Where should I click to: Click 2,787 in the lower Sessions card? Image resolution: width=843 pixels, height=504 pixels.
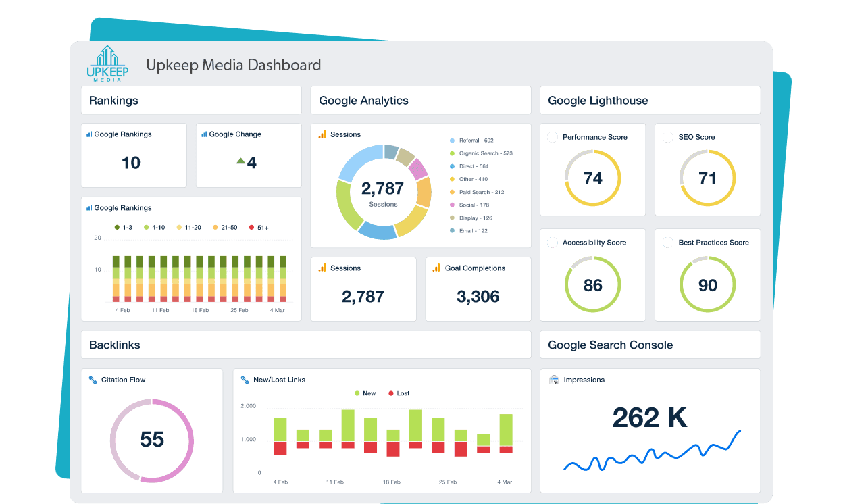(363, 296)
